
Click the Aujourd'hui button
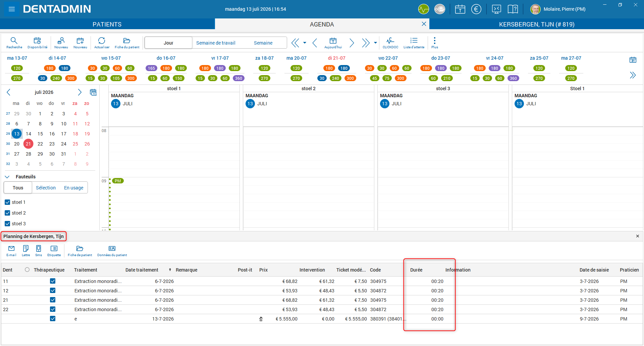[x=333, y=43]
